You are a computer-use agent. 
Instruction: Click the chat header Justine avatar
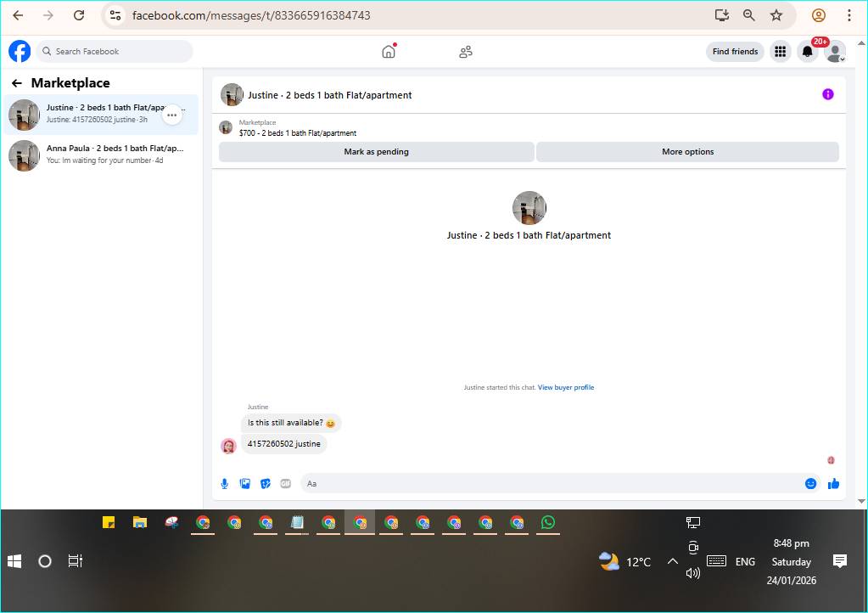tap(232, 95)
